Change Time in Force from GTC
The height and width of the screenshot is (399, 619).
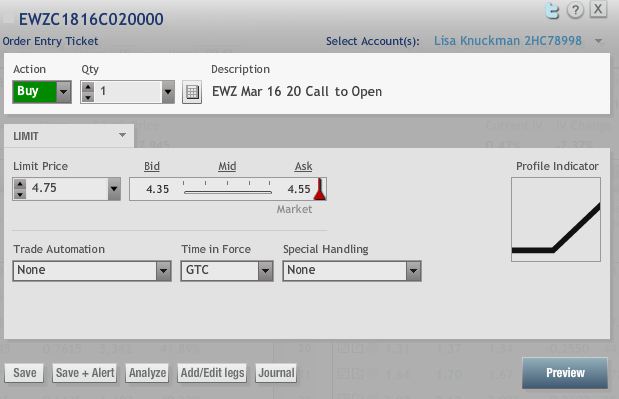tap(227, 271)
